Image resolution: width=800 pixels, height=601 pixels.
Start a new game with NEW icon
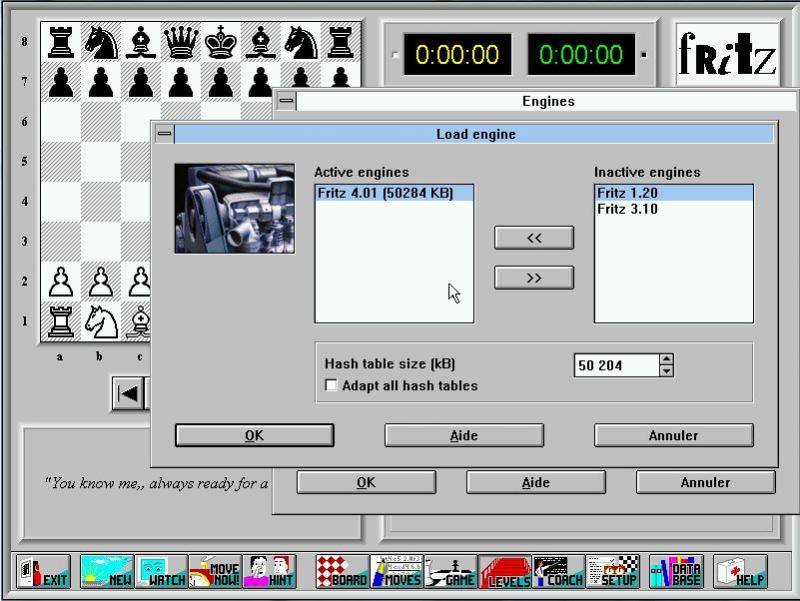[x=106, y=571]
